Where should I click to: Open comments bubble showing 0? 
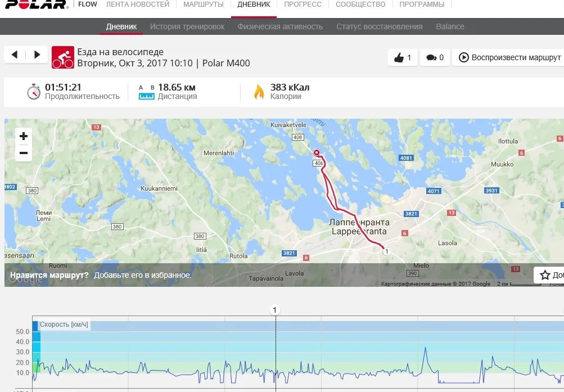click(x=435, y=57)
